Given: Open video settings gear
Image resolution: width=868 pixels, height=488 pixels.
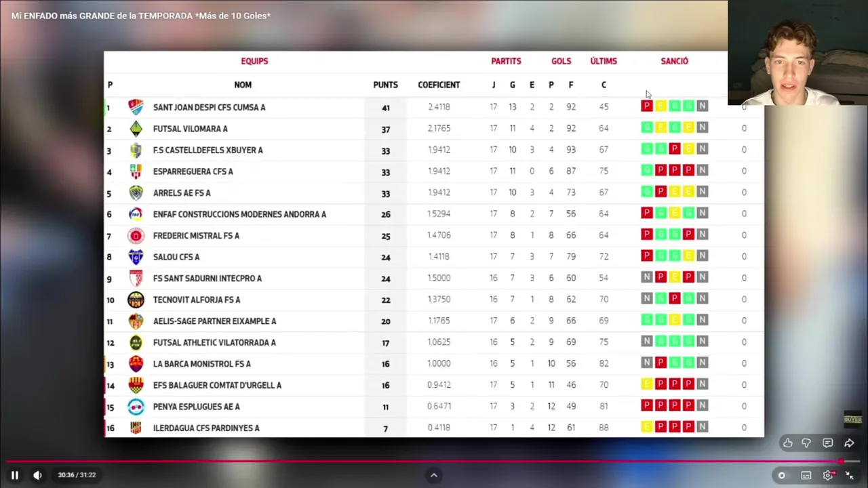Looking at the screenshot, I should (x=828, y=475).
